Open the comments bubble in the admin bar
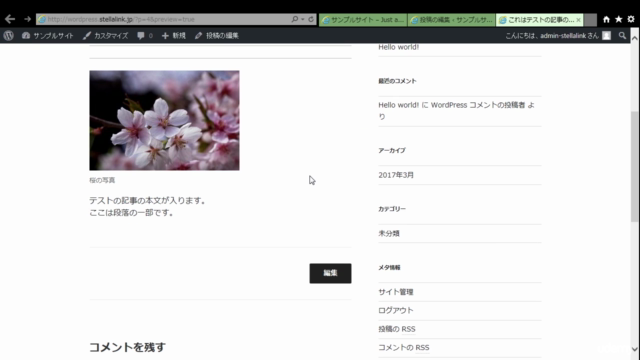The width and height of the screenshot is (640, 360). pos(145,36)
